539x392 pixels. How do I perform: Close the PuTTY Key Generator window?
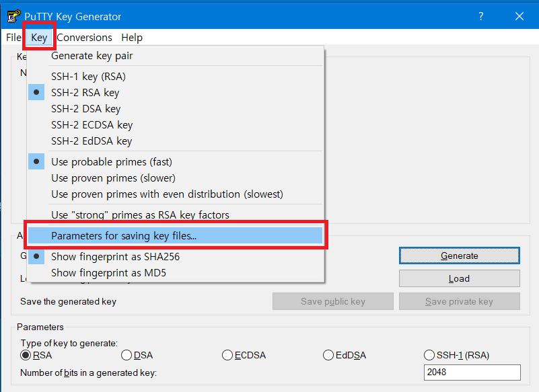[x=519, y=16]
